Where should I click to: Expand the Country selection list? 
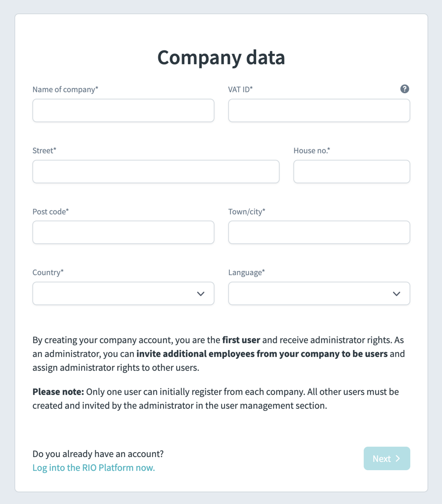tap(123, 293)
